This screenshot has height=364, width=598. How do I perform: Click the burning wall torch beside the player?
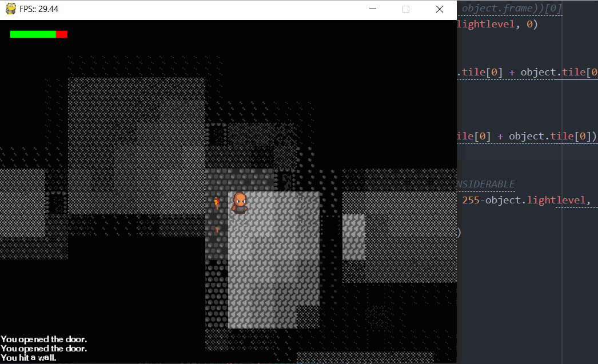(x=217, y=203)
